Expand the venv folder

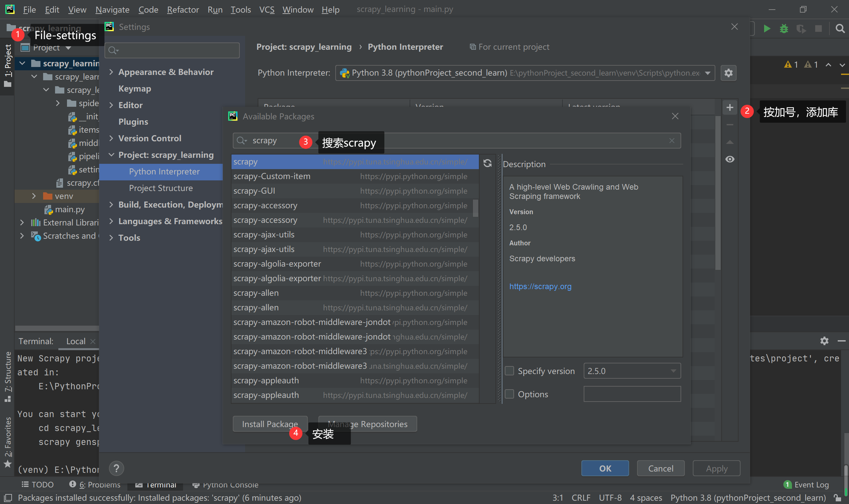tap(33, 196)
